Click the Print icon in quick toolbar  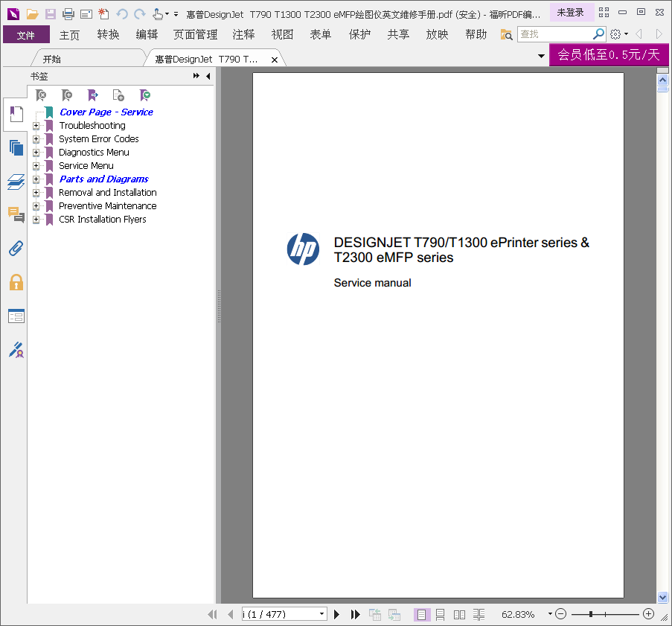tap(68, 14)
